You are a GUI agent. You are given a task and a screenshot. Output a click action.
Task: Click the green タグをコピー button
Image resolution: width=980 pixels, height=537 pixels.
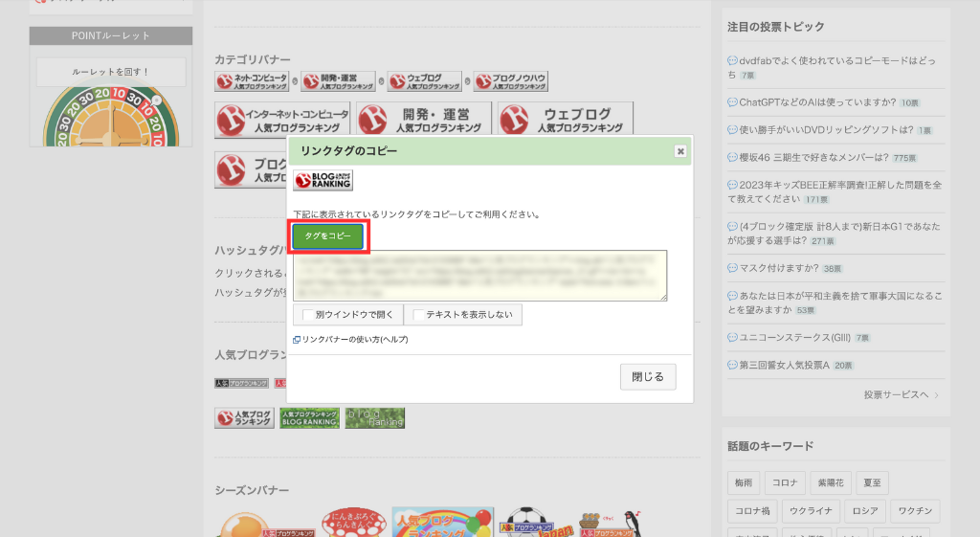(x=328, y=236)
